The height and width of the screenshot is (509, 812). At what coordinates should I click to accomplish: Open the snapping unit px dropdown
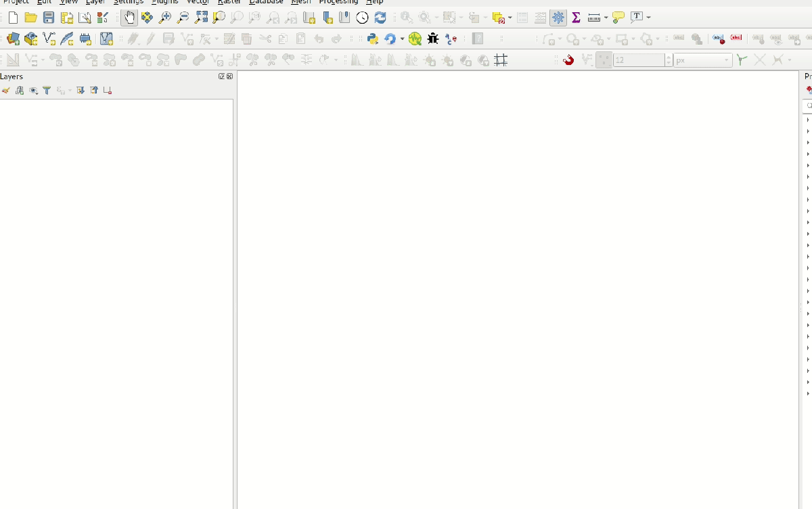point(703,61)
